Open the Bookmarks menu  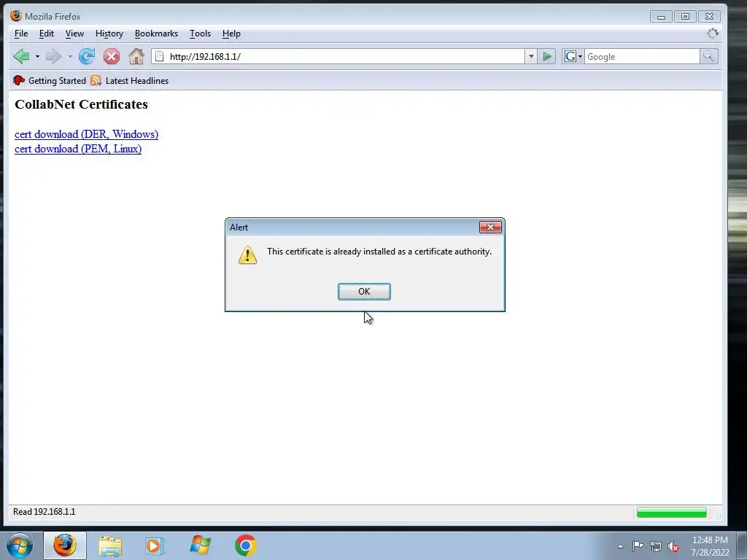point(156,34)
